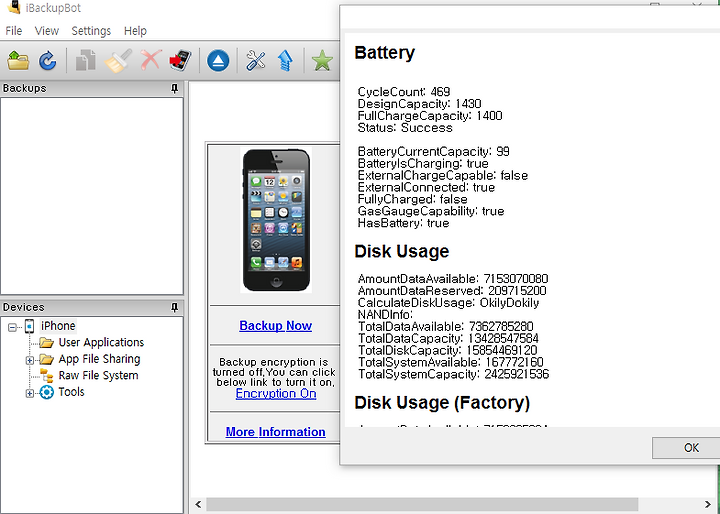Click Disk Usage (Factory) heading
The height and width of the screenshot is (514, 720).
tap(442, 403)
